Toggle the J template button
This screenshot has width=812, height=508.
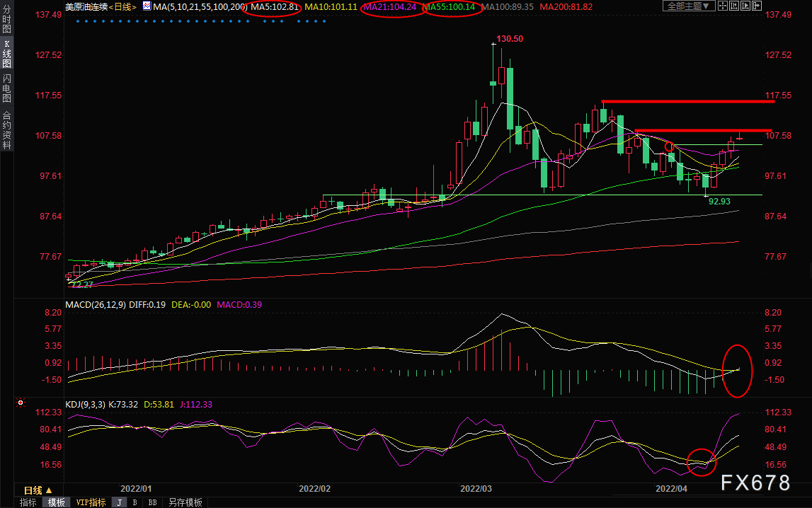click(x=119, y=502)
